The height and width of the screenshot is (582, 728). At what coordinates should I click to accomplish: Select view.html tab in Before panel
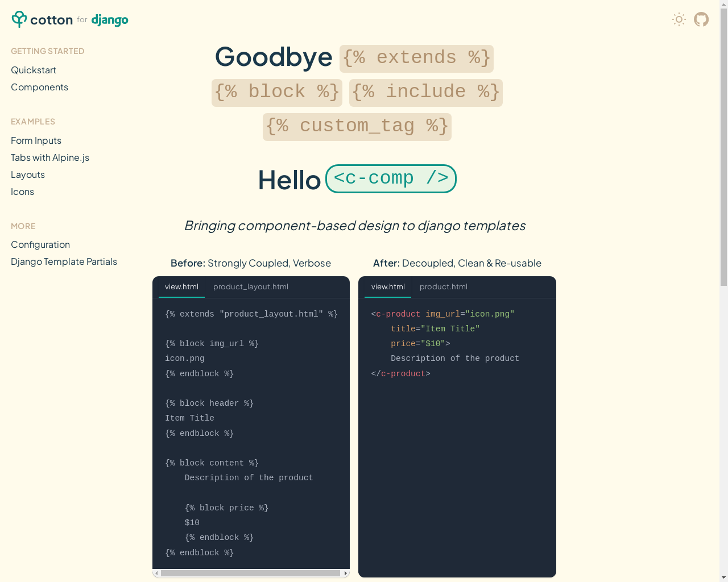pos(181,286)
